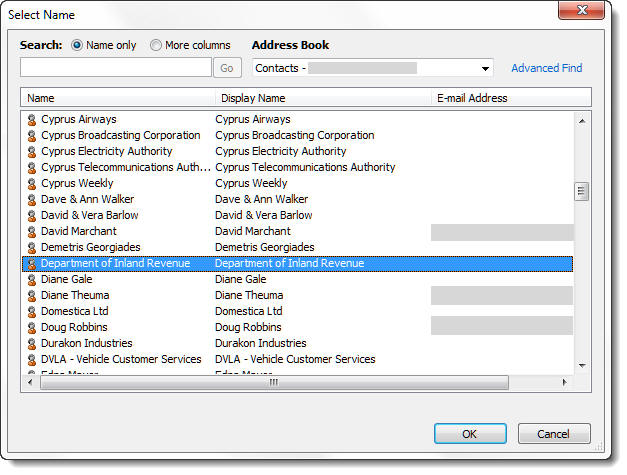
Task: Click contact icon beside Cyprus Electricity Authority
Action: [32, 152]
